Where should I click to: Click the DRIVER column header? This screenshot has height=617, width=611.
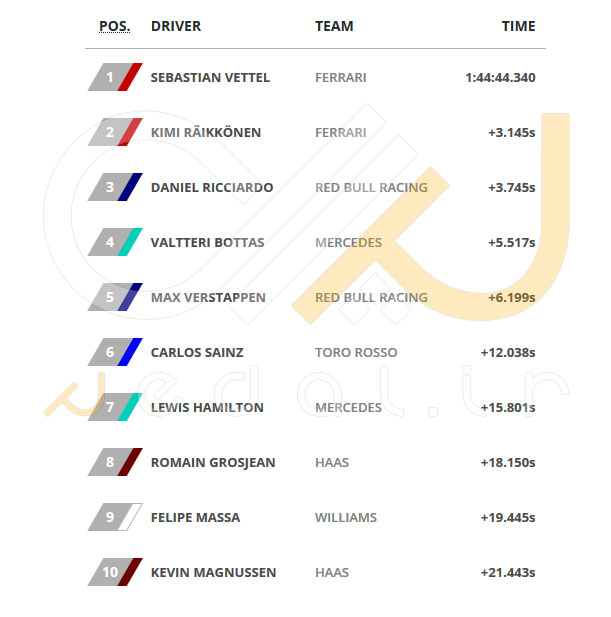pyautogui.click(x=176, y=26)
